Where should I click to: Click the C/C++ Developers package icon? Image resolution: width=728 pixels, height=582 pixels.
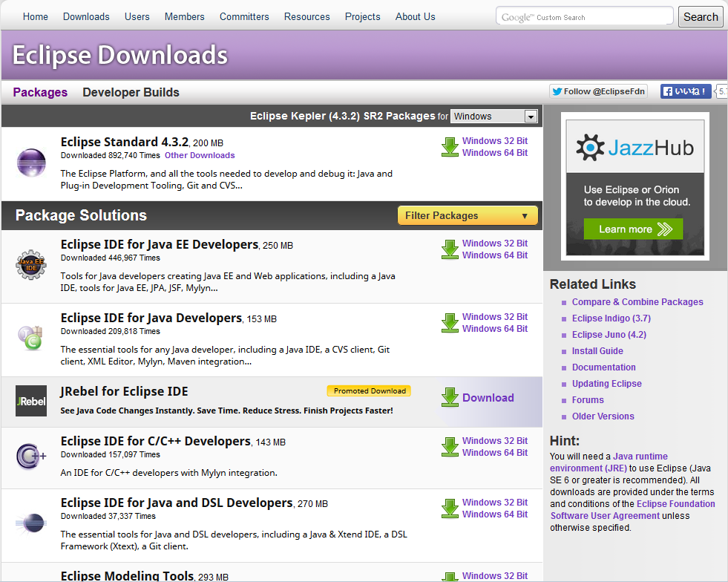[31, 456]
